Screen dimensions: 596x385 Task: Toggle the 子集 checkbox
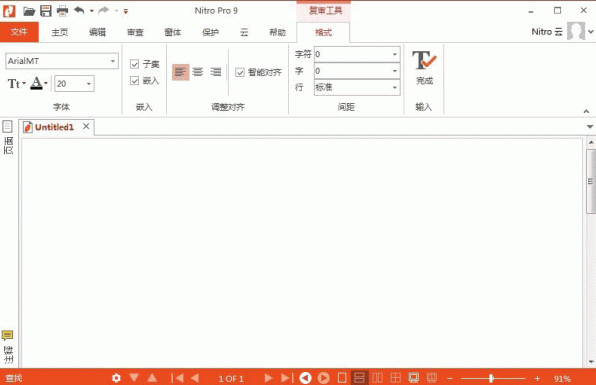[135, 64]
